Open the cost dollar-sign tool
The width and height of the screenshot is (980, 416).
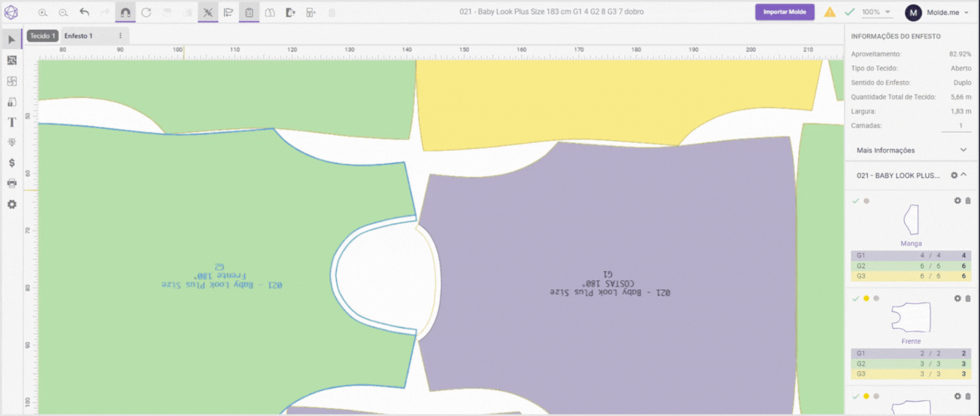(x=12, y=163)
